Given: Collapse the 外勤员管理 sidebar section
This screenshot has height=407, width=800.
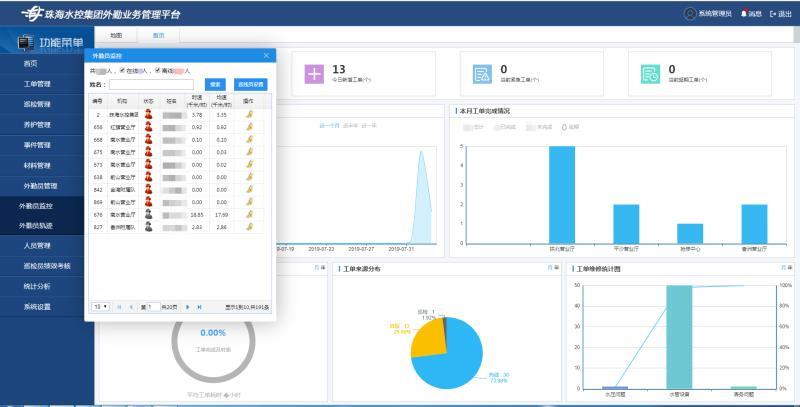Looking at the screenshot, I should pyautogui.click(x=40, y=185).
